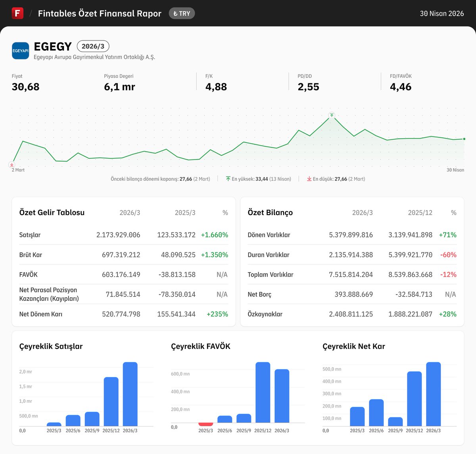
Task: Click Önceki bilanço dönemi kapanış 27,66 text
Action: pyautogui.click(x=160, y=179)
